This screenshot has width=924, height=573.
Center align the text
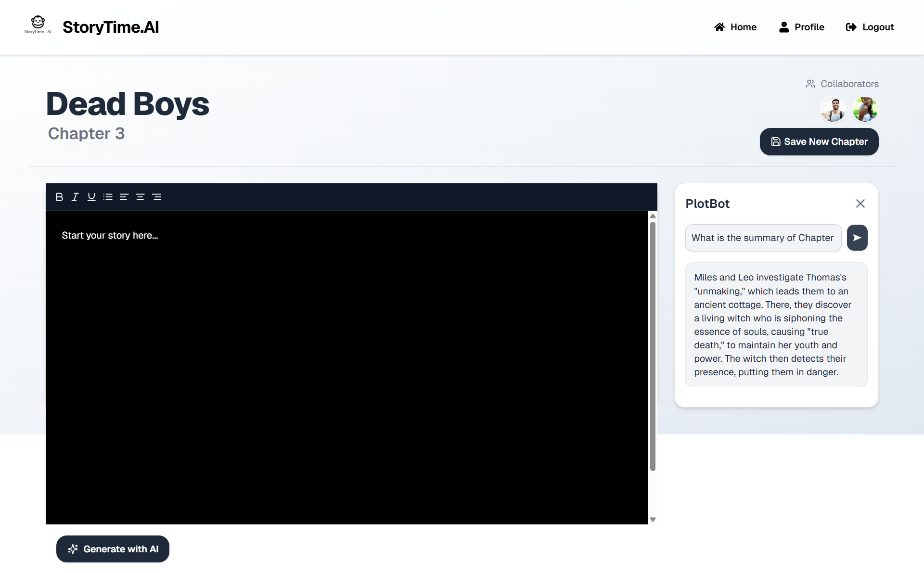coord(140,197)
